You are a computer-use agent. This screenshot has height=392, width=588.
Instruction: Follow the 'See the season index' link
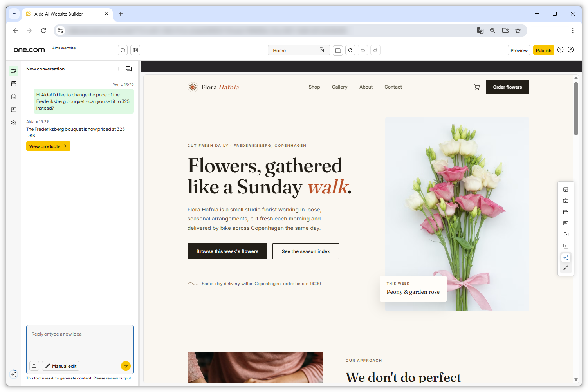306,251
